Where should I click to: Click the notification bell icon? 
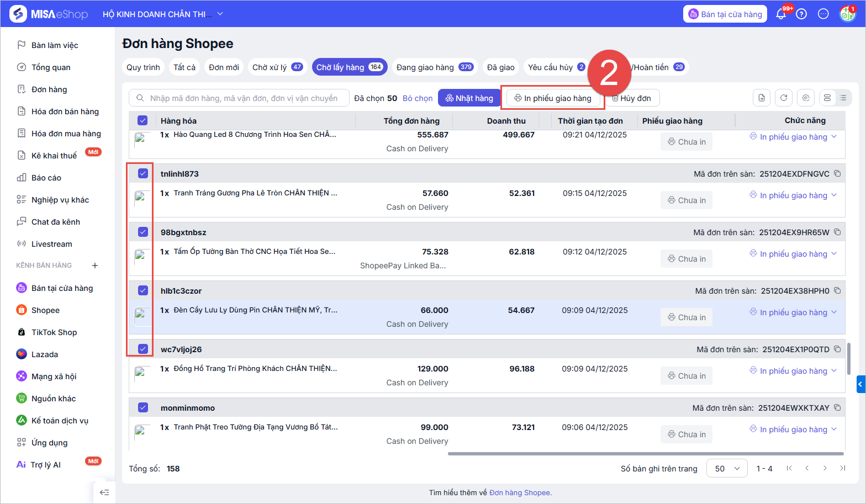[781, 14]
